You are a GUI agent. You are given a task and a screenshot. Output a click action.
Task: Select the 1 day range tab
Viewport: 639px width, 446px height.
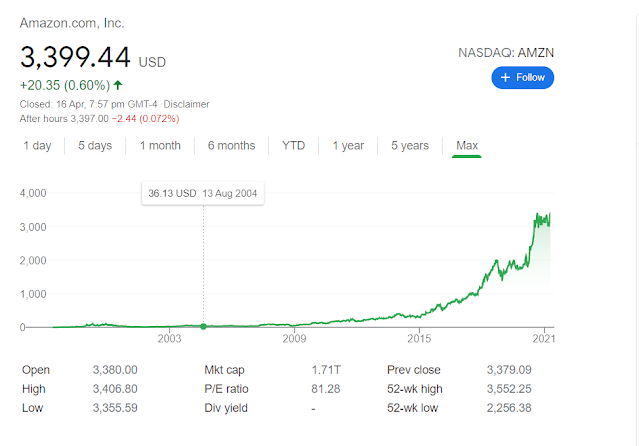click(37, 146)
